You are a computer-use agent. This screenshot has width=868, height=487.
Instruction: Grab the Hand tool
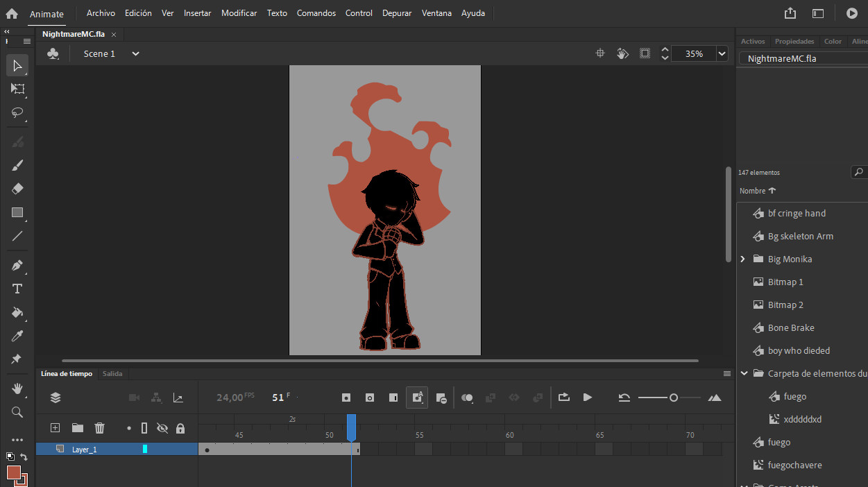[17, 388]
